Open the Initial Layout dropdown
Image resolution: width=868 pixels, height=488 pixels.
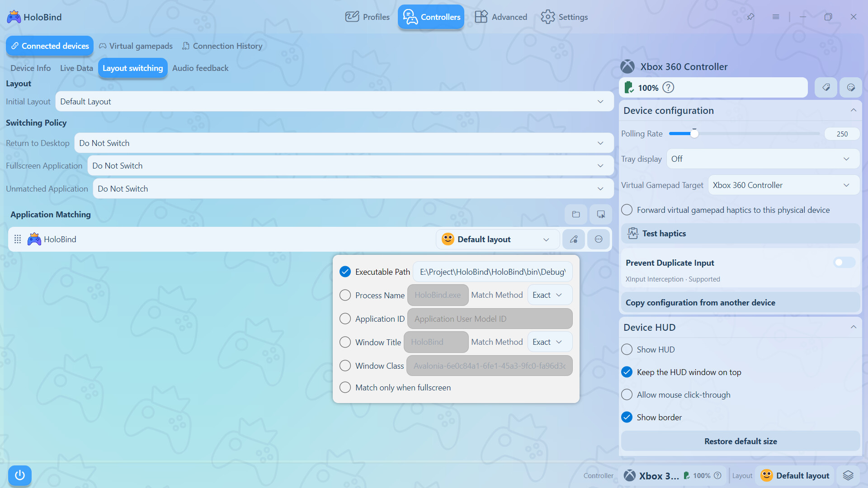click(x=335, y=102)
